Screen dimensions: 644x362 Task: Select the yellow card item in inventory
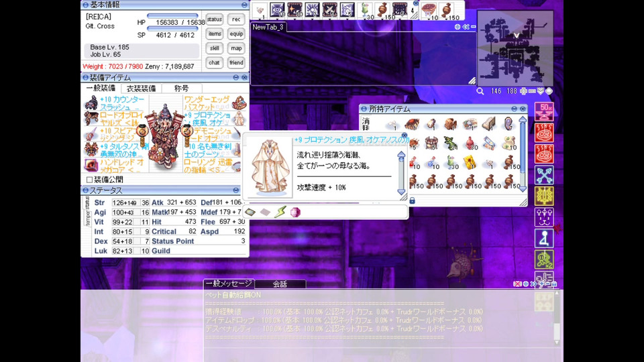tap(470, 162)
